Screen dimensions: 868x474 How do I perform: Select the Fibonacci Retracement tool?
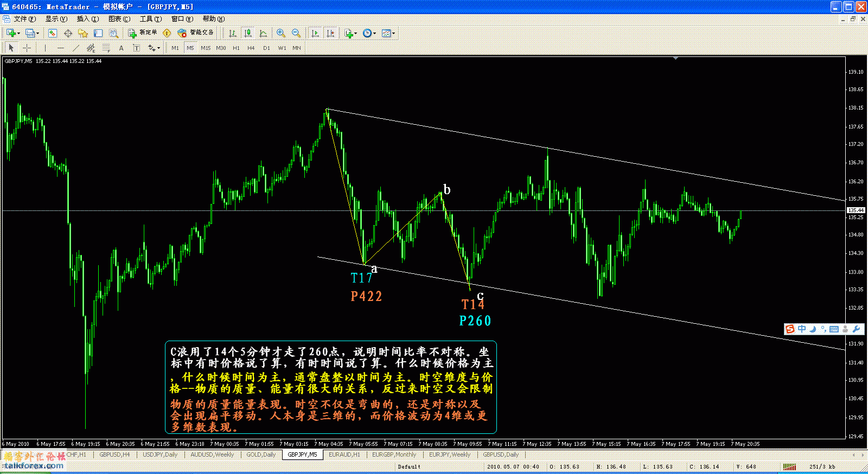106,48
